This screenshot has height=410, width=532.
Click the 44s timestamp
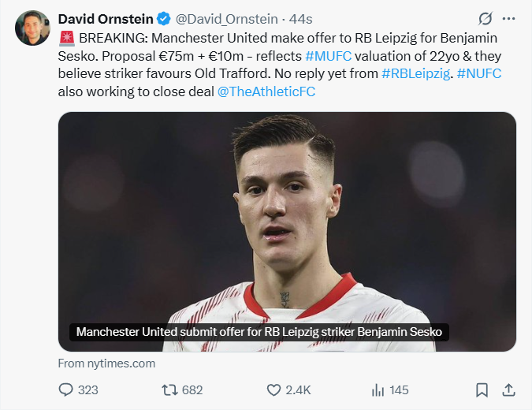pyautogui.click(x=302, y=19)
